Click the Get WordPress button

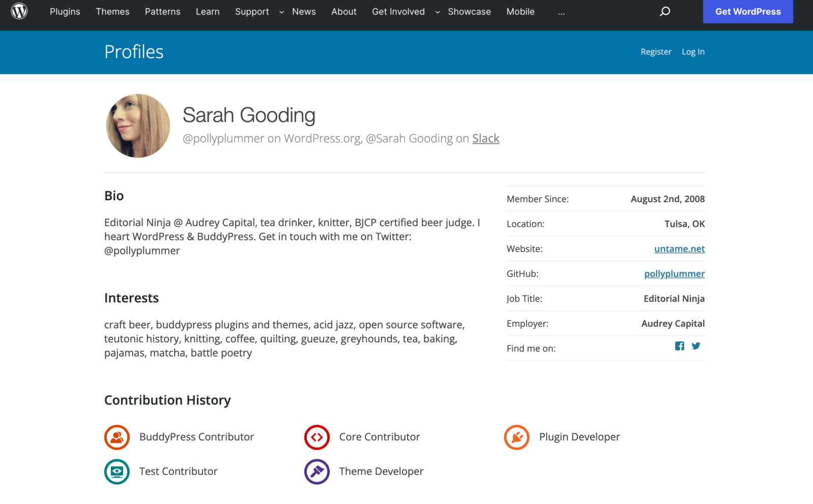click(748, 11)
